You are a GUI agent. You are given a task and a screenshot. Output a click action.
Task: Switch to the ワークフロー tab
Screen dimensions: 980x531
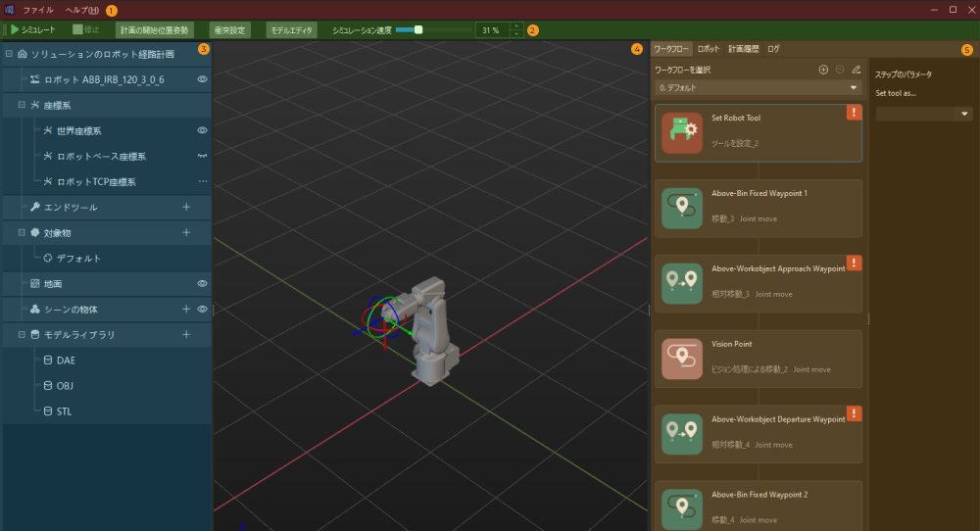(x=670, y=49)
